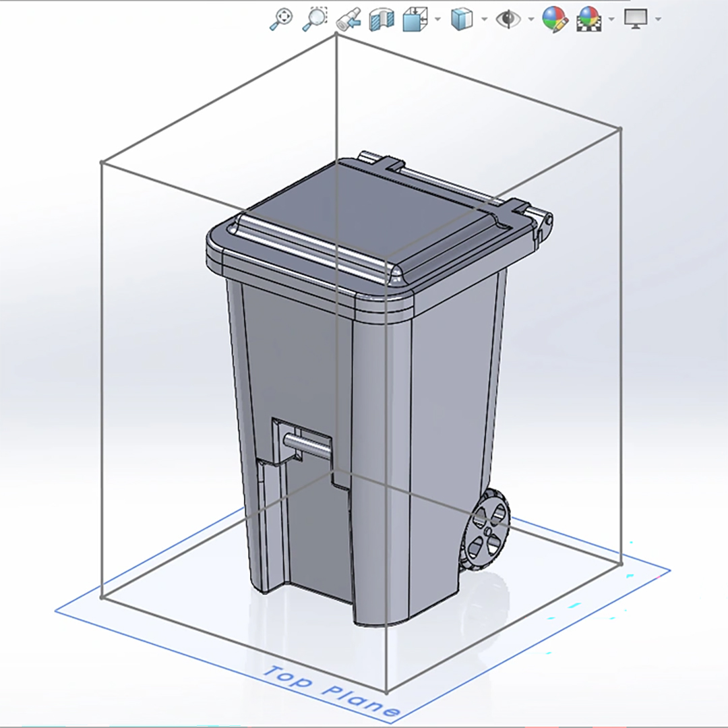Open the Hide/Show Items dropdown arrow
728x728 pixels.
[531, 20]
